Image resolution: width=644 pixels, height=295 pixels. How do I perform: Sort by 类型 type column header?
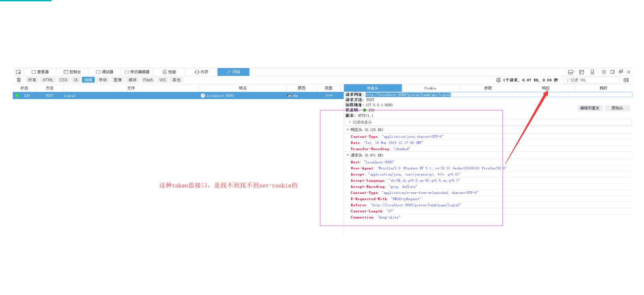click(328, 88)
